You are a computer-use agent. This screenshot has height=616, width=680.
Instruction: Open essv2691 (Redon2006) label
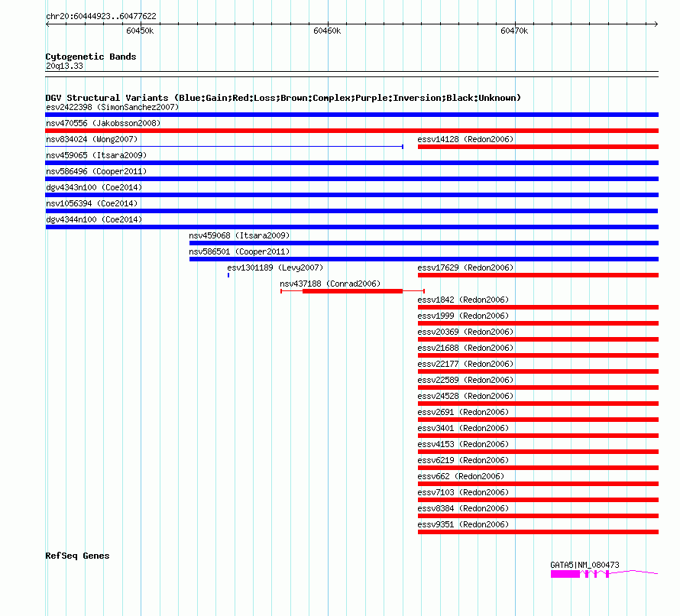point(463,412)
